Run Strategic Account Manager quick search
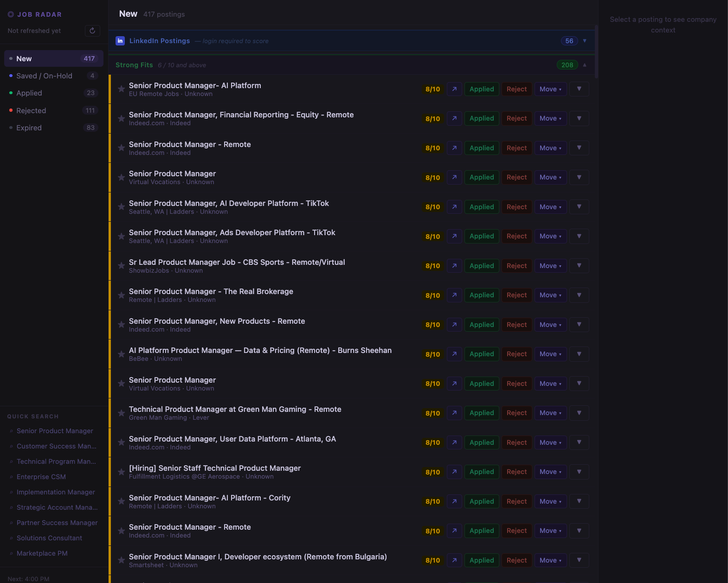Viewport: 728px width, 583px height. tap(57, 507)
